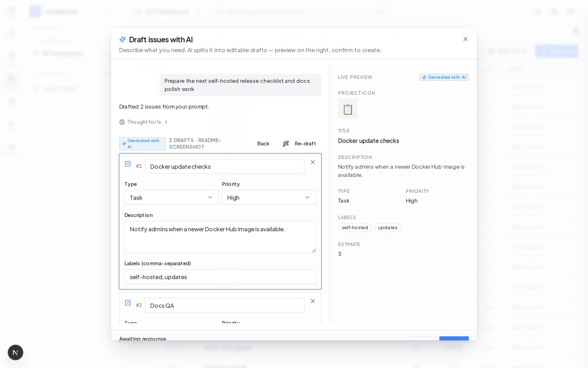The image size is (588, 368).
Task: Click the '2 DRAFTS · README-SCREENSHOT' text
Action: click(195, 144)
